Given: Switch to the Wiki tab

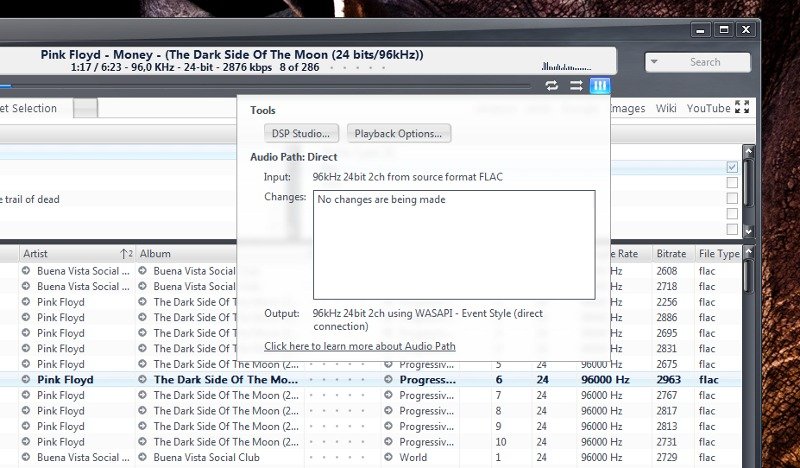Looking at the screenshot, I should [x=666, y=108].
